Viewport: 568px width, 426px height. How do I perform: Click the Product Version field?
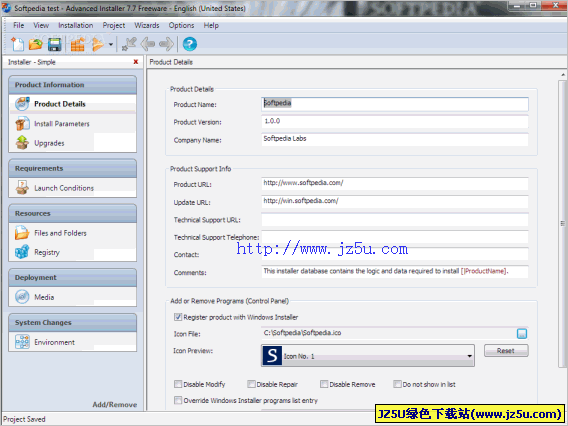pos(394,122)
